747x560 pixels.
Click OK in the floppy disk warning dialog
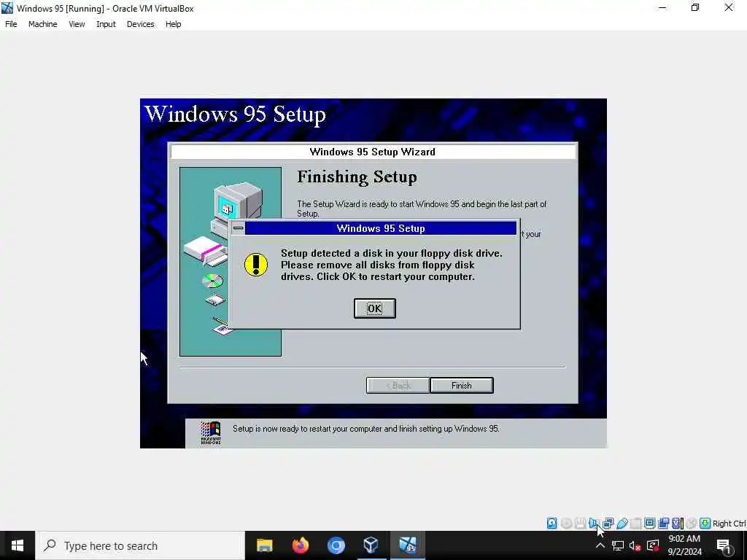click(x=374, y=308)
